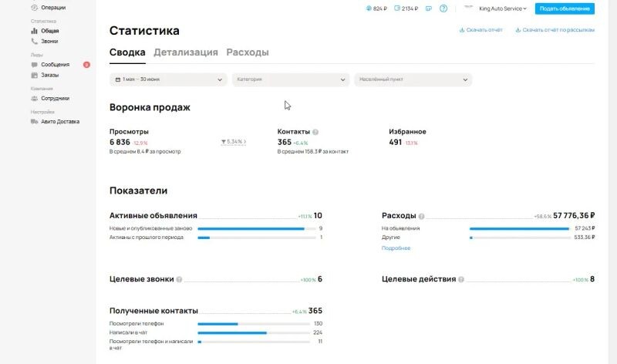Viewport: 617px width, 364px height.
Task: Switch to the Расходы tab
Action: 247,53
